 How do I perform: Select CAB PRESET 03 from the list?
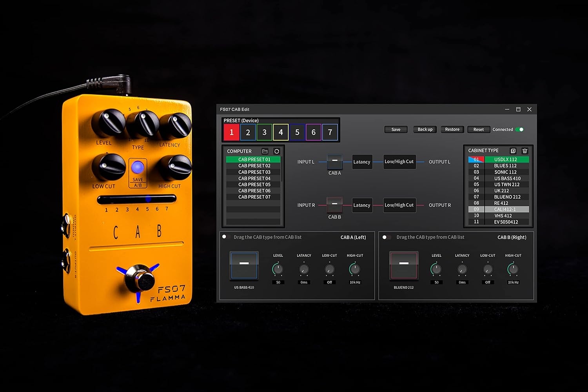254,172
